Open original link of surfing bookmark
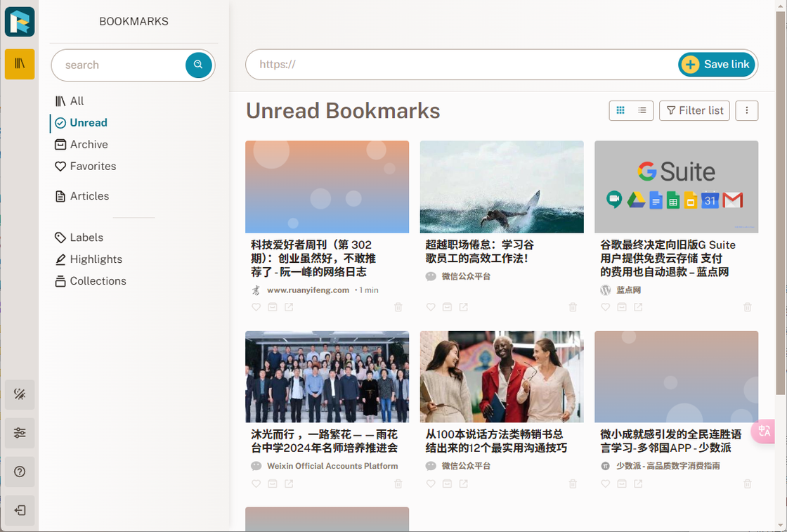 pyautogui.click(x=463, y=306)
